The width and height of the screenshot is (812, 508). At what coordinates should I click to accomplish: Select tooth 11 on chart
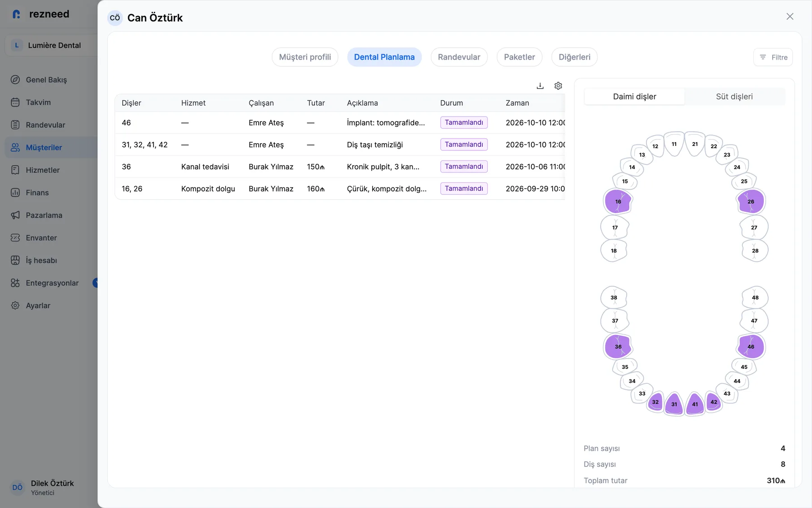click(674, 144)
